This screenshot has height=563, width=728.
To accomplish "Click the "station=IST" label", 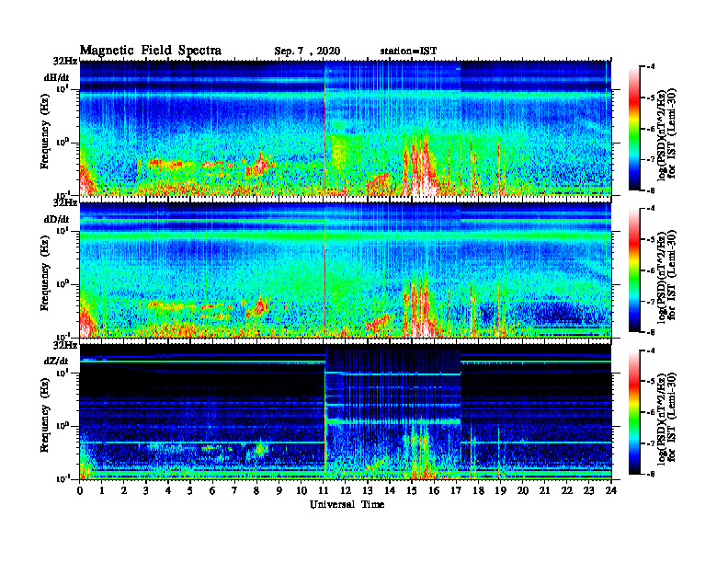I will (x=408, y=52).
